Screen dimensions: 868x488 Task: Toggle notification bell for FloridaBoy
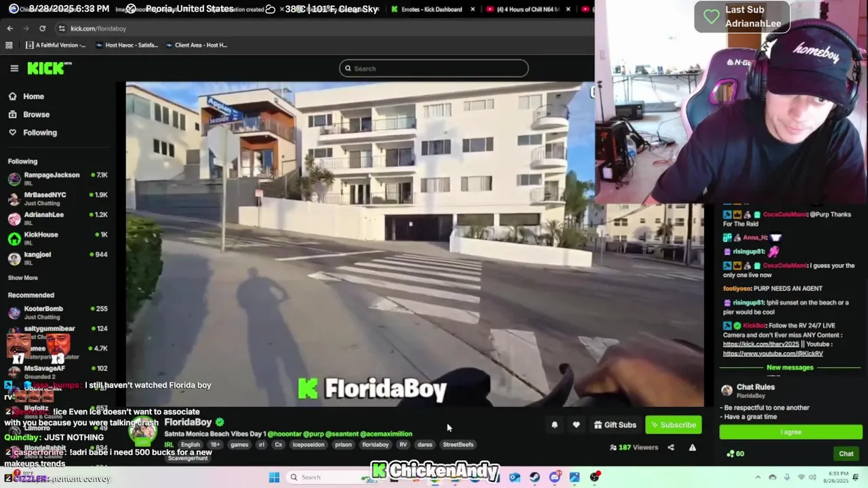pyautogui.click(x=554, y=425)
